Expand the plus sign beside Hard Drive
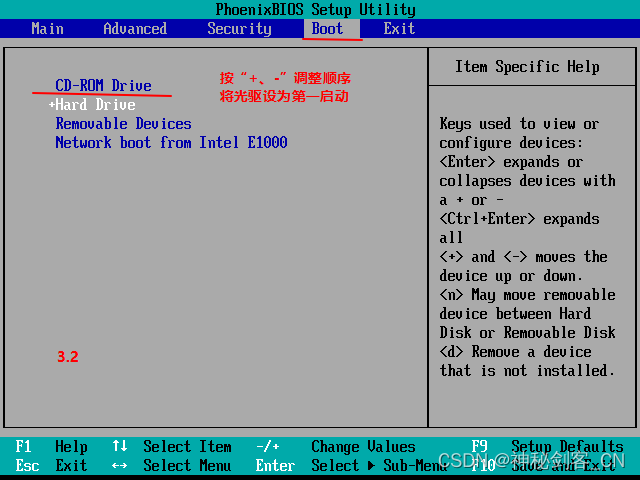Viewport: 640px width, 480px height. coord(52,104)
